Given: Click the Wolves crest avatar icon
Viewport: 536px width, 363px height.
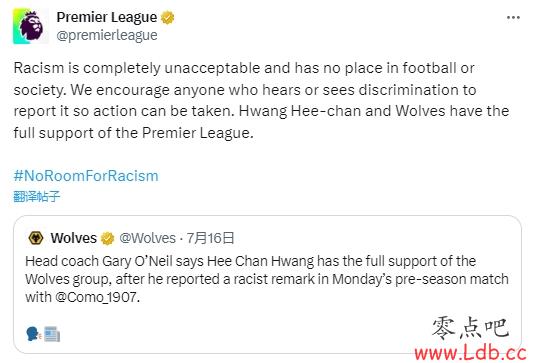Looking at the screenshot, I should [x=36, y=238].
